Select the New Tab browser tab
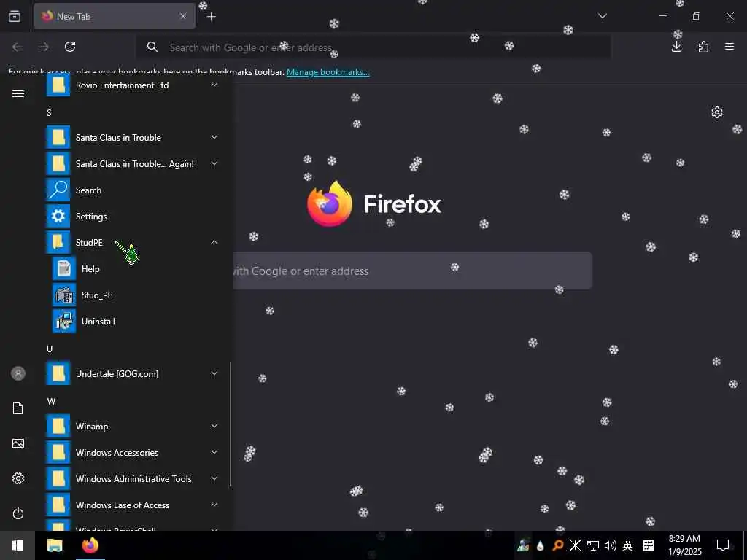The height and width of the screenshot is (560, 747). pyautogui.click(x=115, y=16)
